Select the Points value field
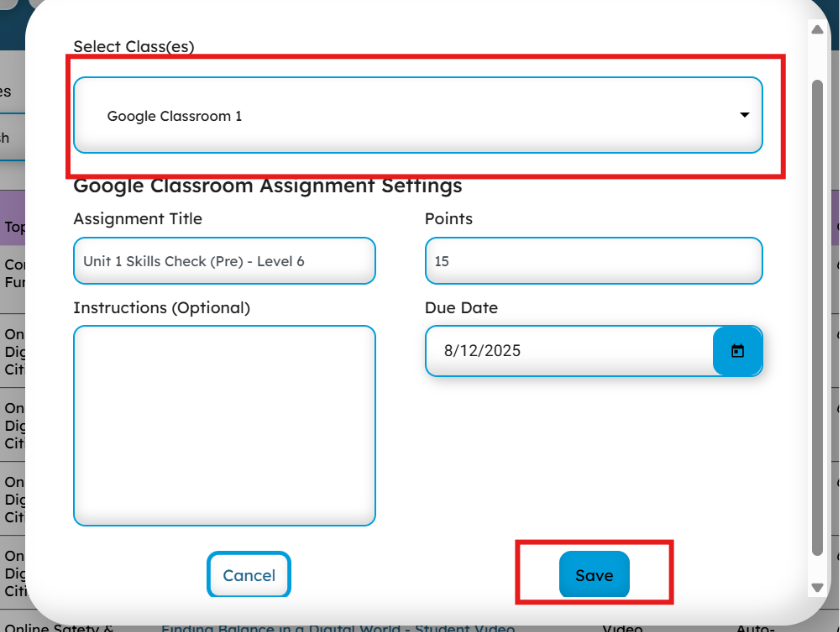The image size is (840, 632). click(594, 261)
